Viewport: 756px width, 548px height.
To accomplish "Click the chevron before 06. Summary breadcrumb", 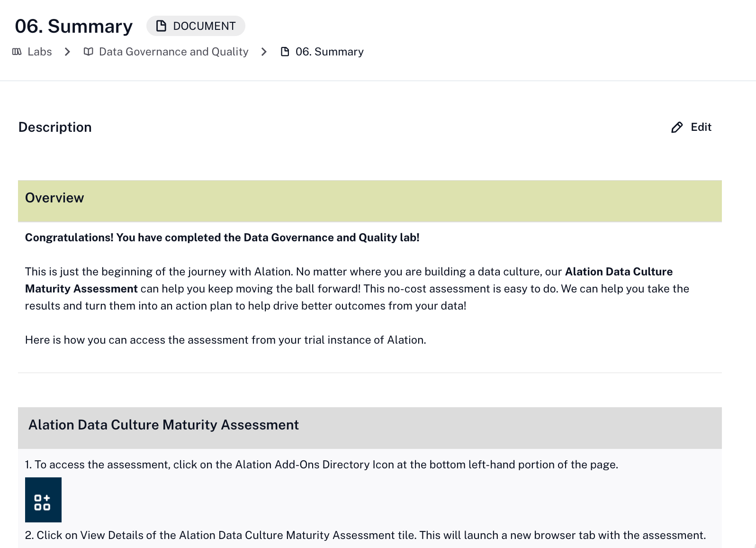I will (x=264, y=52).
